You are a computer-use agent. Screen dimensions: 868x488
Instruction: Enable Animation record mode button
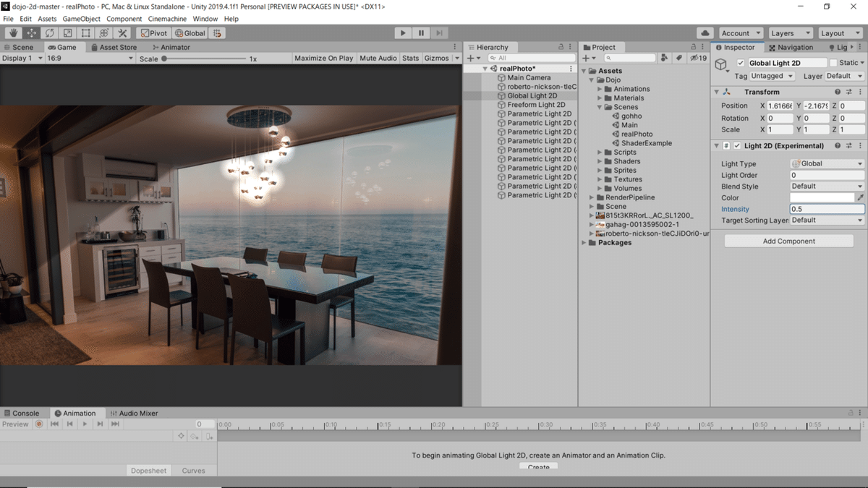click(39, 424)
